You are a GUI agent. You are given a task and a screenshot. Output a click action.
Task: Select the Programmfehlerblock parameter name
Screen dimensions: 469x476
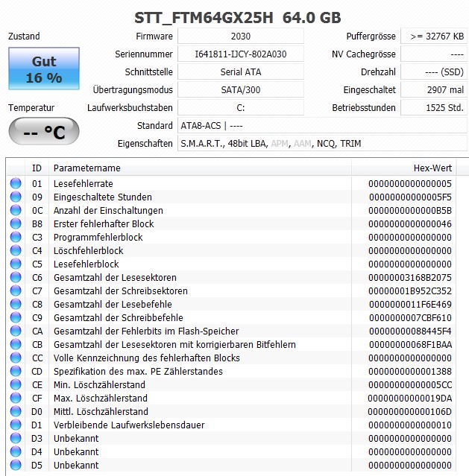pos(98,237)
